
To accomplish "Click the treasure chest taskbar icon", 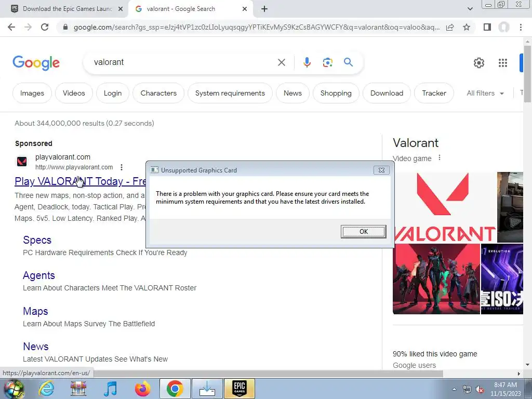I will [x=78, y=389].
